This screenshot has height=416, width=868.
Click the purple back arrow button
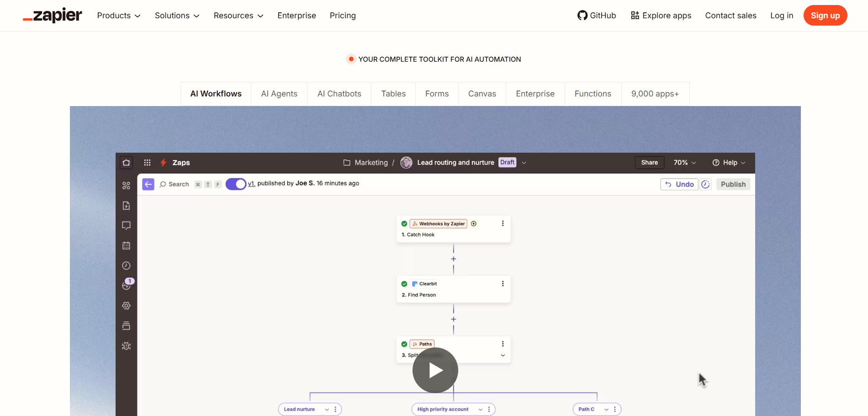pos(148,184)
